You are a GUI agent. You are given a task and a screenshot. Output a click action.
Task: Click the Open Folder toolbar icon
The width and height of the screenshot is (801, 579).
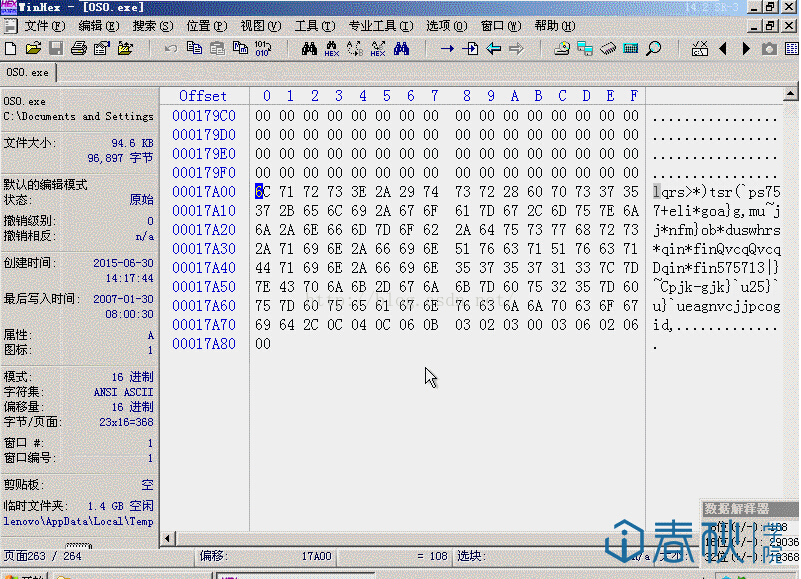[125, 49]
